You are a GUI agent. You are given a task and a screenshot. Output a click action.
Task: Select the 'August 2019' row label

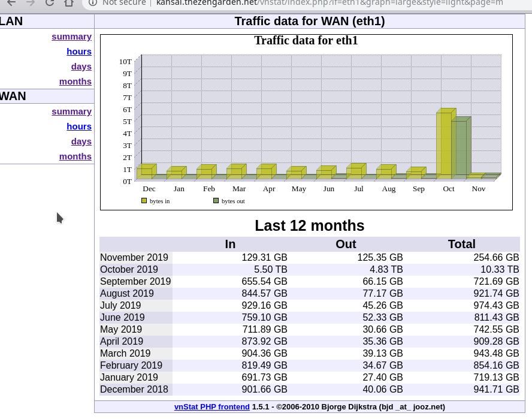click(127, 293)
